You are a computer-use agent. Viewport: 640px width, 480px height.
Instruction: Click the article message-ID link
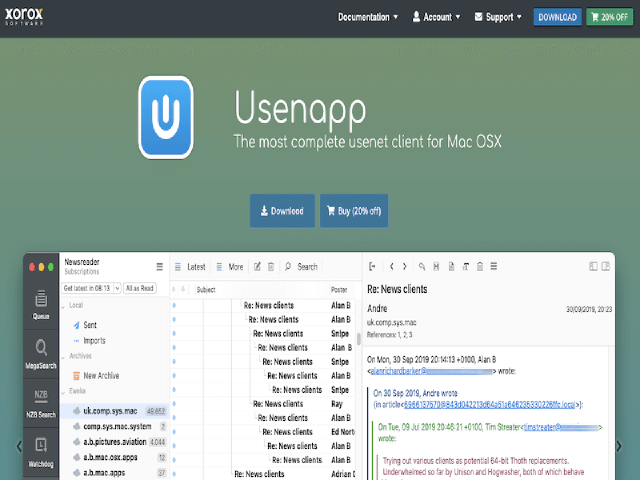click(x=489, y=404)
